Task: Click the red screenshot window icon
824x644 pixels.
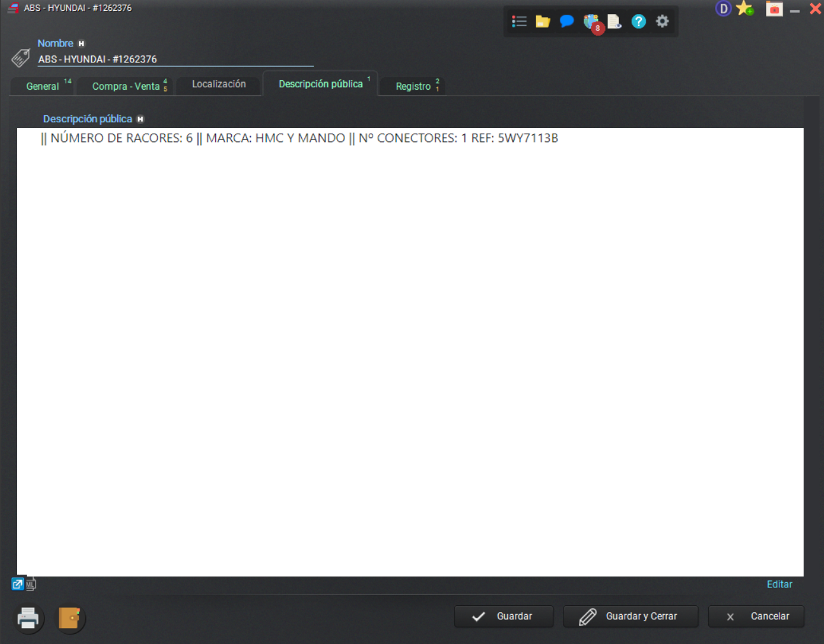Action: tap(774, 9)
